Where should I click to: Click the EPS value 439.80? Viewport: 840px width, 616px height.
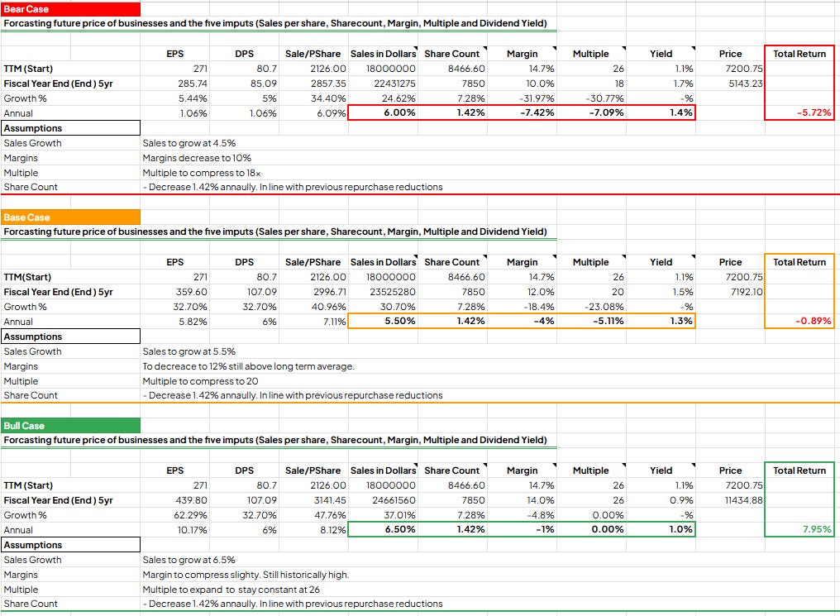pyautogui.click(x=192, y=500)
